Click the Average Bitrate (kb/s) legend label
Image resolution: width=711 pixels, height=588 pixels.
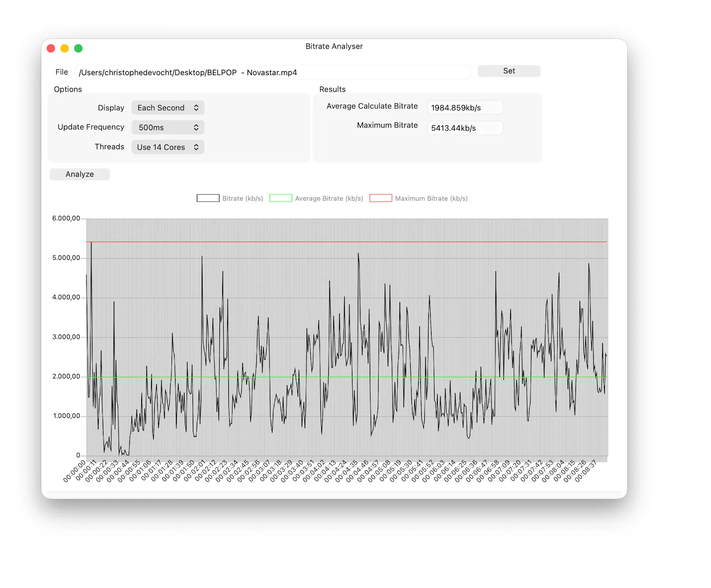point(329,199)
